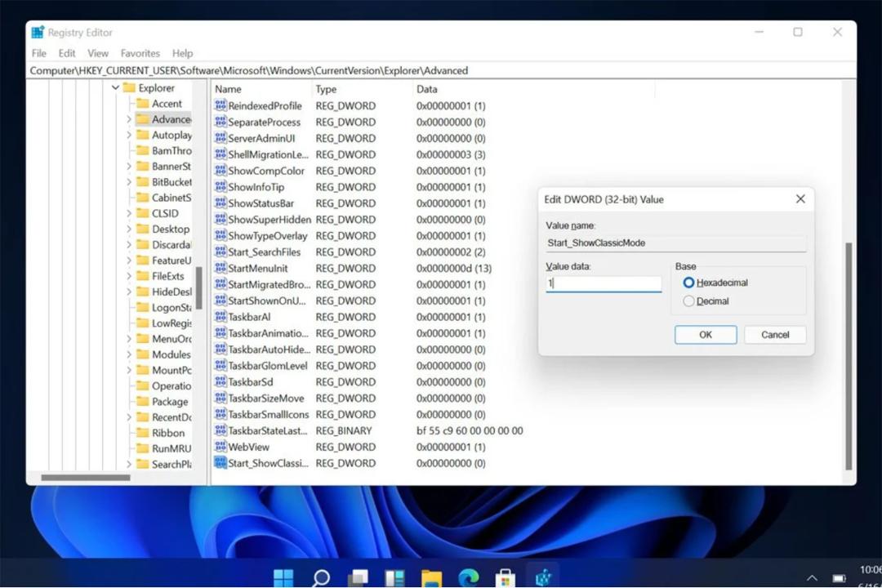The height and width of the screenshot is (588, 882).
Task: Expand the BitBucket tree node
Action: (x=129, y=182)
